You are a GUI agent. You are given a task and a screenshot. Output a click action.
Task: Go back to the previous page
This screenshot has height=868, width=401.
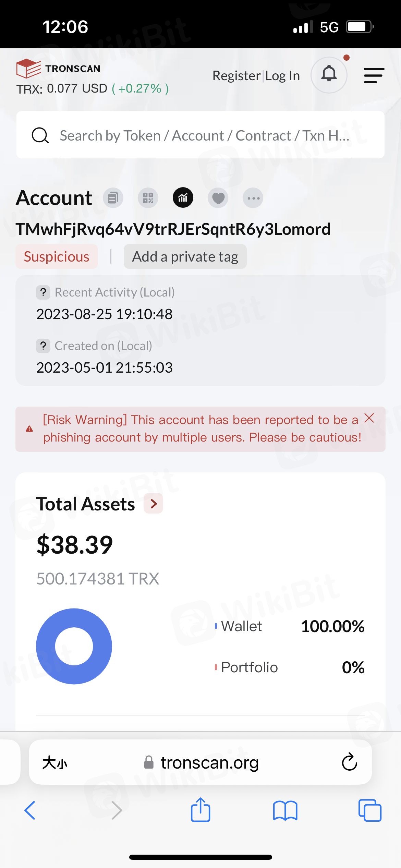30,810
